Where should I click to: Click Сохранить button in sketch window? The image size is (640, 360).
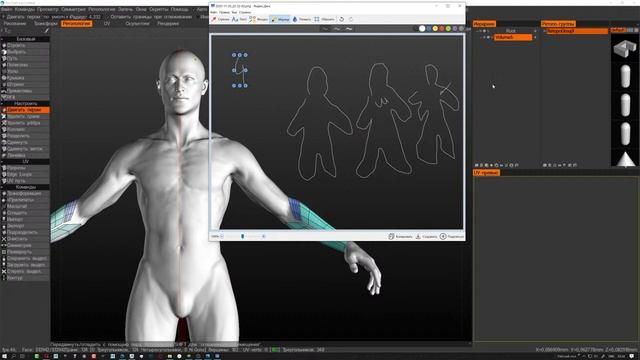point(426,236)
